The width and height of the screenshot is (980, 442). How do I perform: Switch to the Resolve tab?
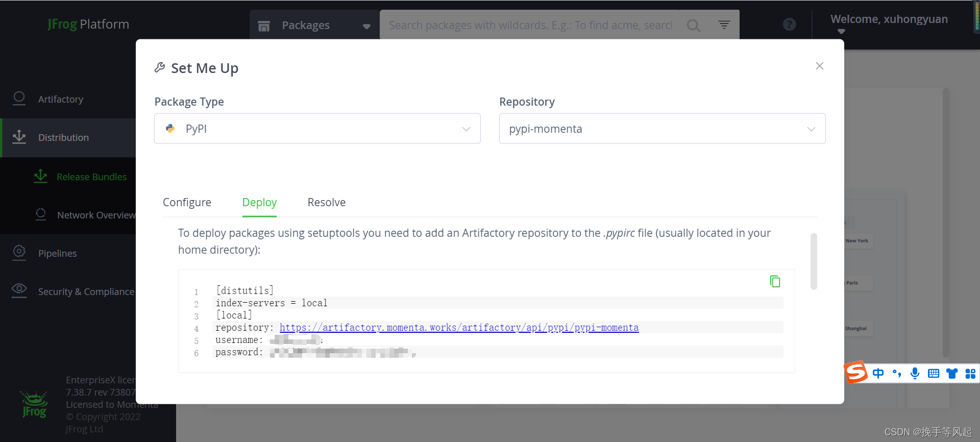327,202
